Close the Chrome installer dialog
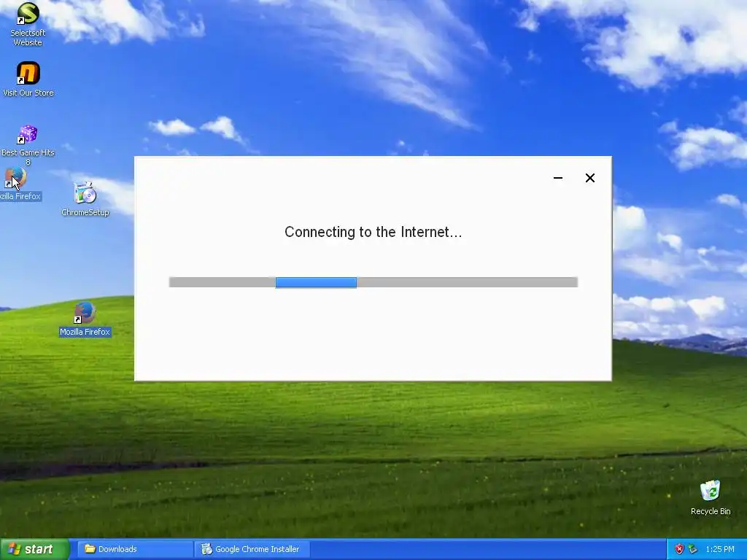 tap(589, 178)
